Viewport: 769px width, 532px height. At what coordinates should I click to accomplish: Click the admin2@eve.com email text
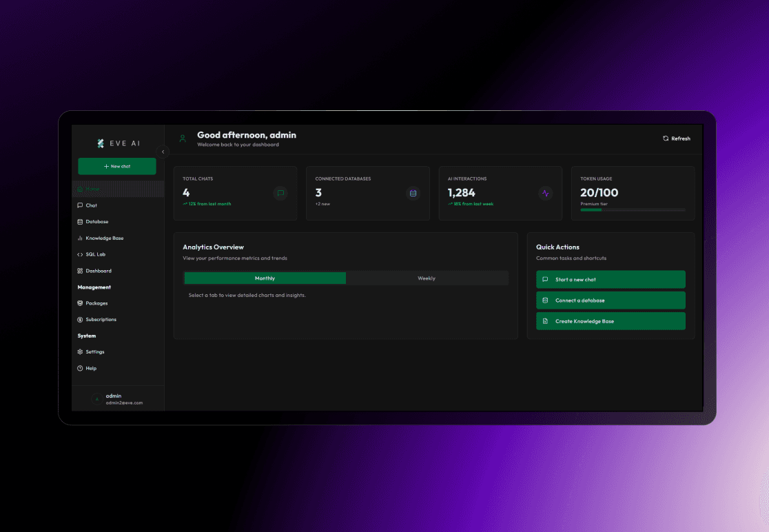pyautogui.click(x=124, y=403)
